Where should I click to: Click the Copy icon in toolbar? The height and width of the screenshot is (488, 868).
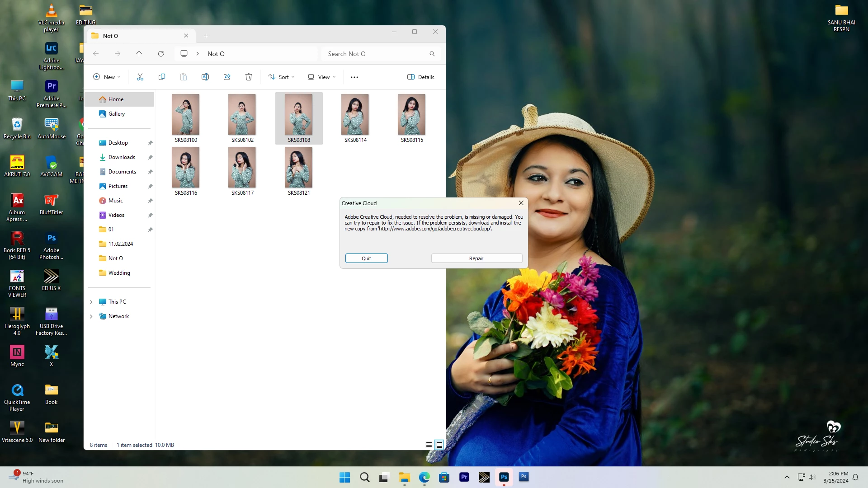(x=162, y=77)
